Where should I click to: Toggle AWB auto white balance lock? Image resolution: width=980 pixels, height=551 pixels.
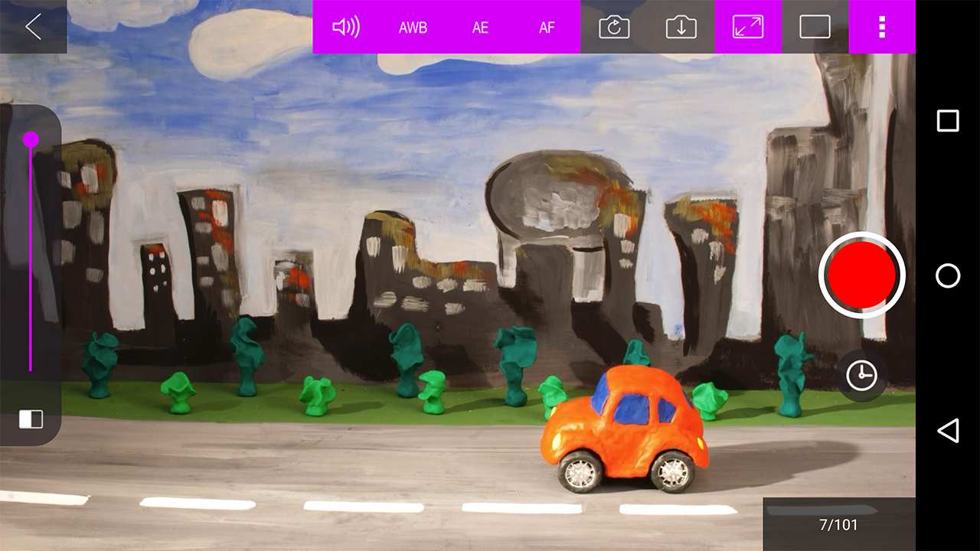point(413,27)
